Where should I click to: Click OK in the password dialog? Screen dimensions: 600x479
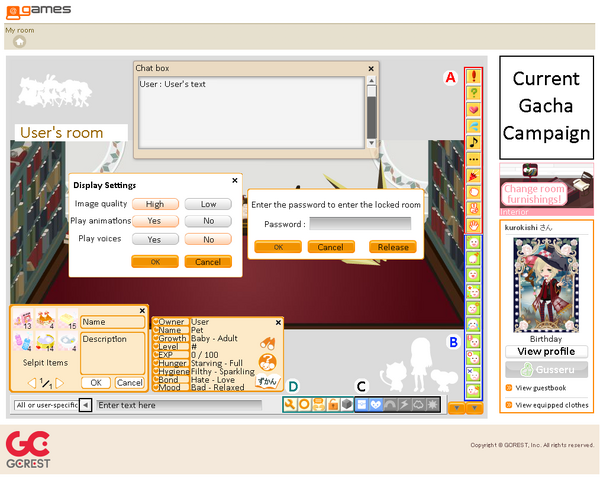(x=278, y=247)
